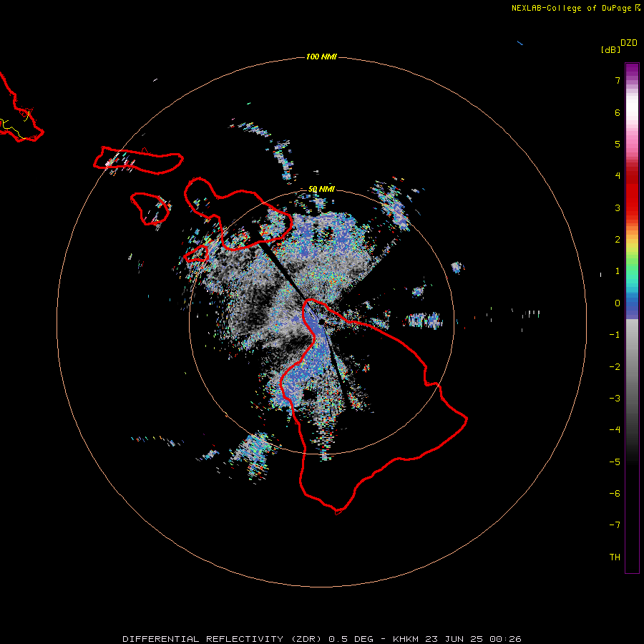Click the 1 value on the color scale
The height and width of the screenshot is (644, 644).
point(618,271)
